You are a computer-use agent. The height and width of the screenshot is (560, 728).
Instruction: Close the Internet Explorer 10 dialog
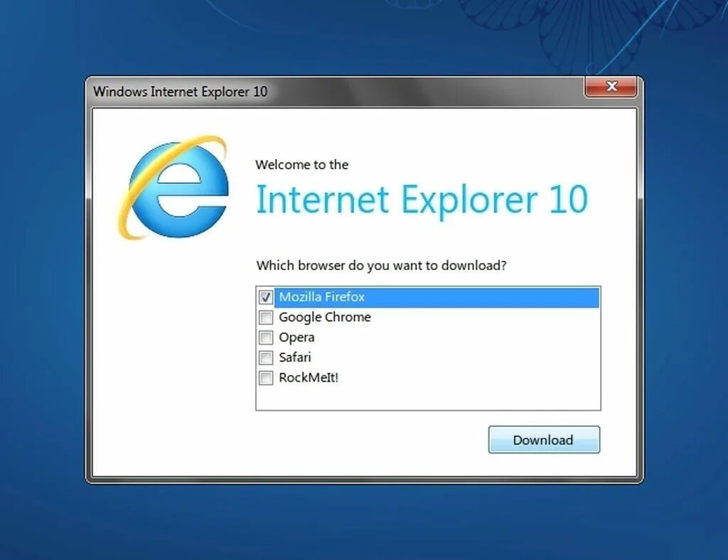pos(611,86)
